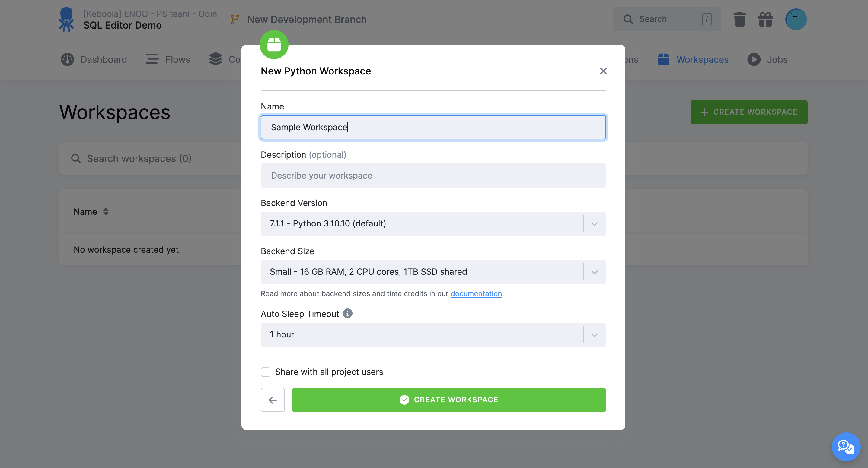868x468 pixels.
Task: Click Create Workspace inside the modal
Action: [449, 400]
